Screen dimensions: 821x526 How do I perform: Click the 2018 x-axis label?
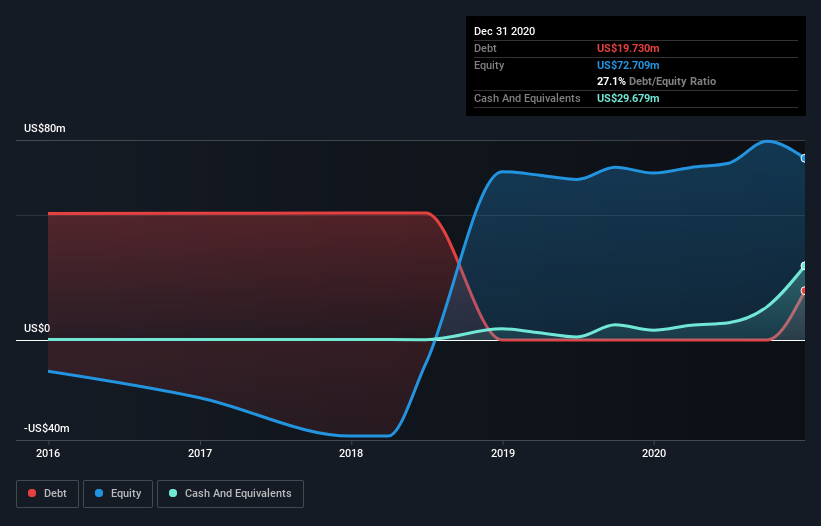[351, 453]
